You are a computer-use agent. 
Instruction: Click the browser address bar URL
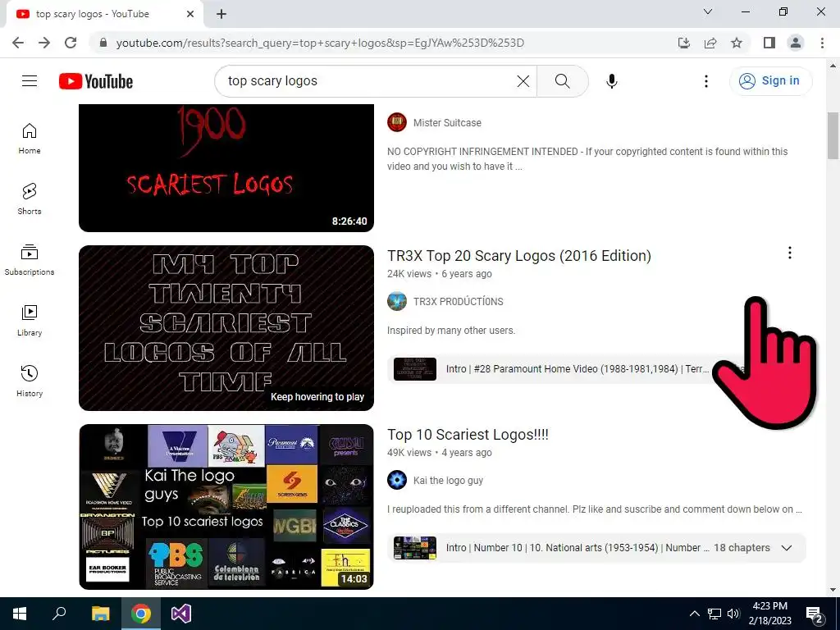point(320,43)
